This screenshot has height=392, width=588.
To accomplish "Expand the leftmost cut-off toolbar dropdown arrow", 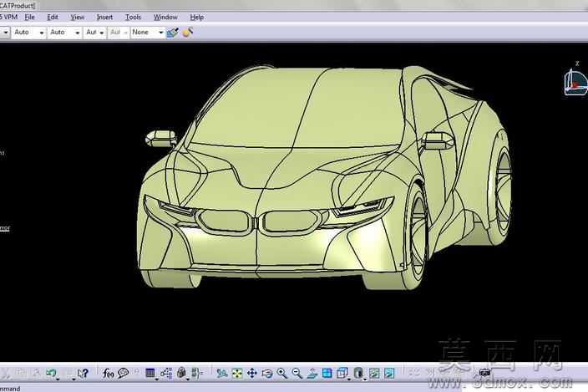I will (x=5, y=33).
